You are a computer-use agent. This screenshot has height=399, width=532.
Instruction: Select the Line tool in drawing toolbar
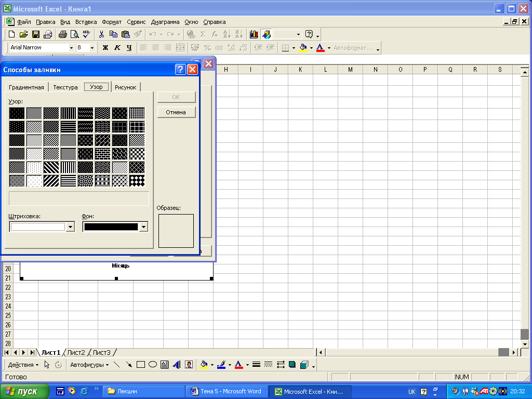tap(117, 365)
